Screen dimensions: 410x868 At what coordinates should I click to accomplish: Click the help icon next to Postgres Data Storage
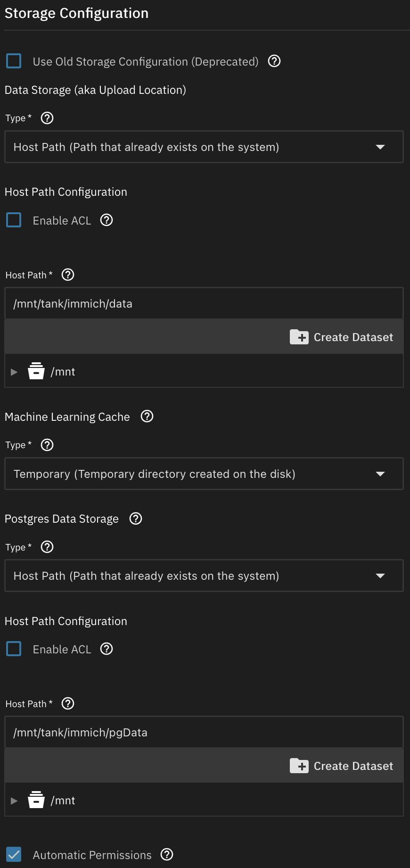pos(135,518)
